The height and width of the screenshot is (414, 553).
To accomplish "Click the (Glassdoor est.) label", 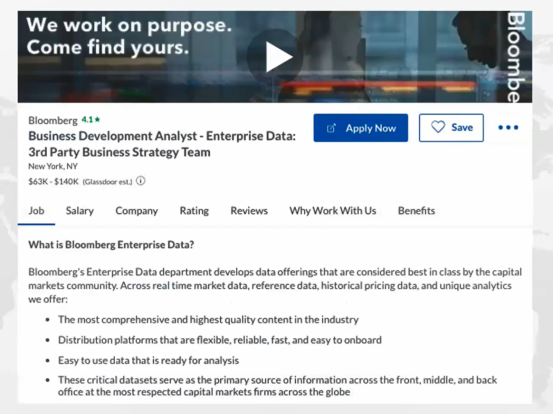I will pos(107,182).
